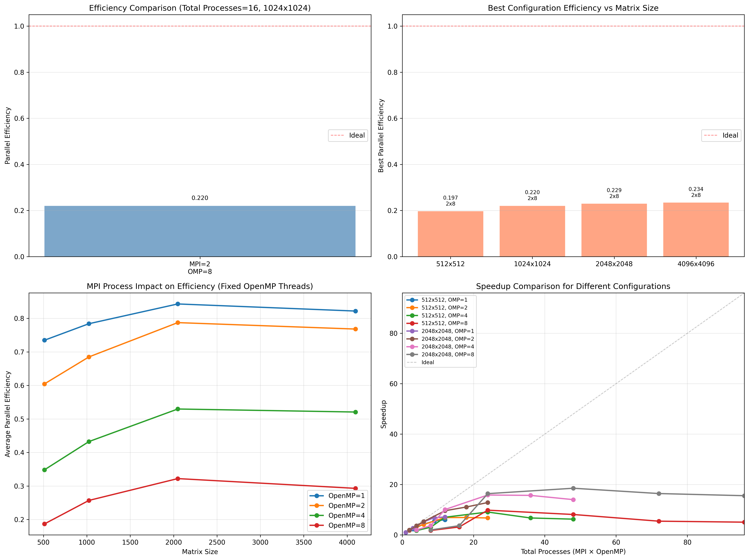Screen dimensions: 749x560
Task: Click the 1024x1024 bar's 0.220 label
Action: click(532, 192)
